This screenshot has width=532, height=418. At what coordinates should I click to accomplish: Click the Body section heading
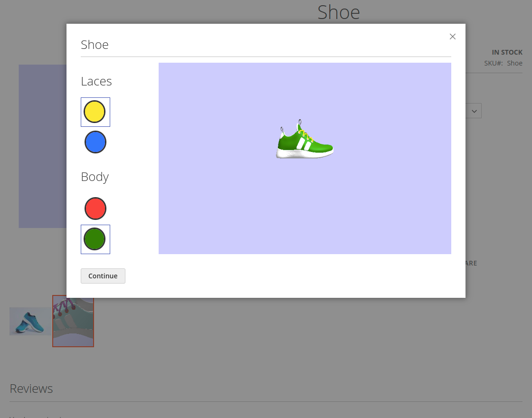tap(95, 177)
